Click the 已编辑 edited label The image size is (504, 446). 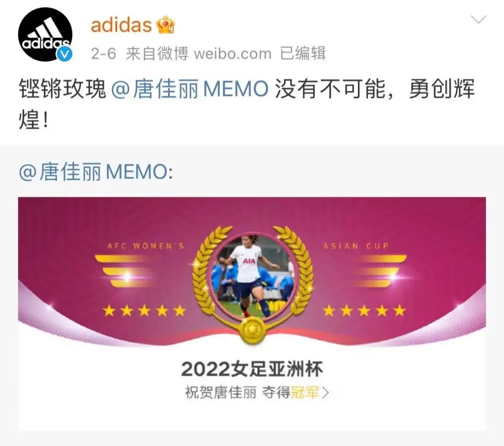pyautogui.click(x=303, y=53)
